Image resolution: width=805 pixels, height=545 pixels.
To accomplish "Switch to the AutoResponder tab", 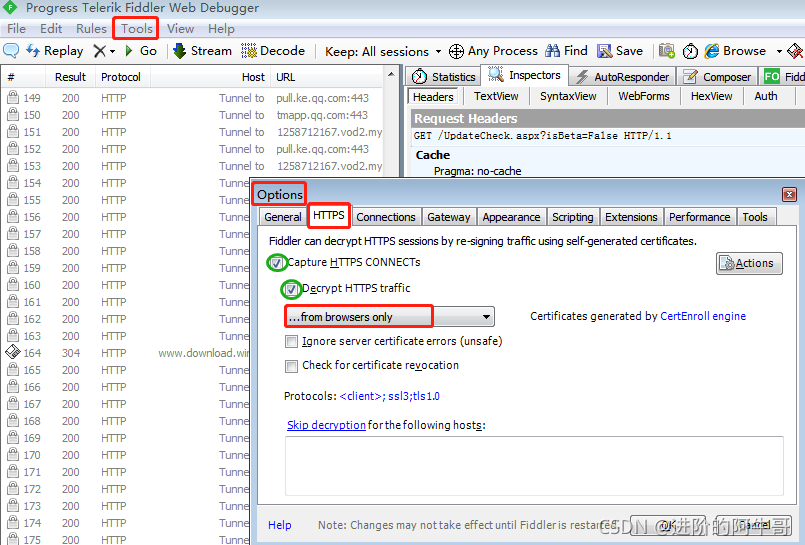I will click(x=622, y=76).
